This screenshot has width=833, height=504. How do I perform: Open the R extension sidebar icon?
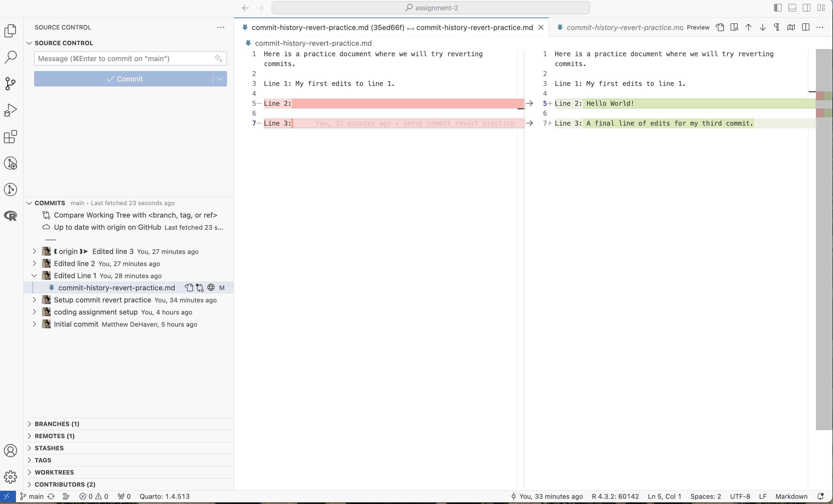[x=10, y=216]
